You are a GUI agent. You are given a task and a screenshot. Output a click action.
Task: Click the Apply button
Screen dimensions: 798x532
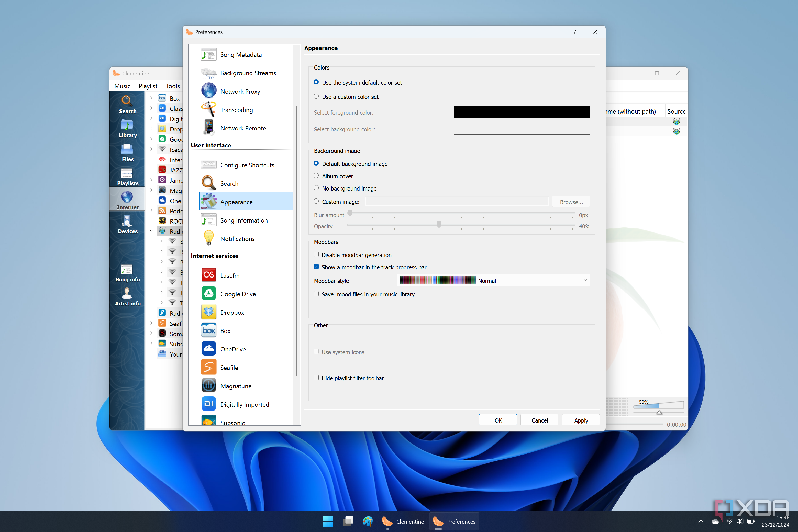click(581, 420)
